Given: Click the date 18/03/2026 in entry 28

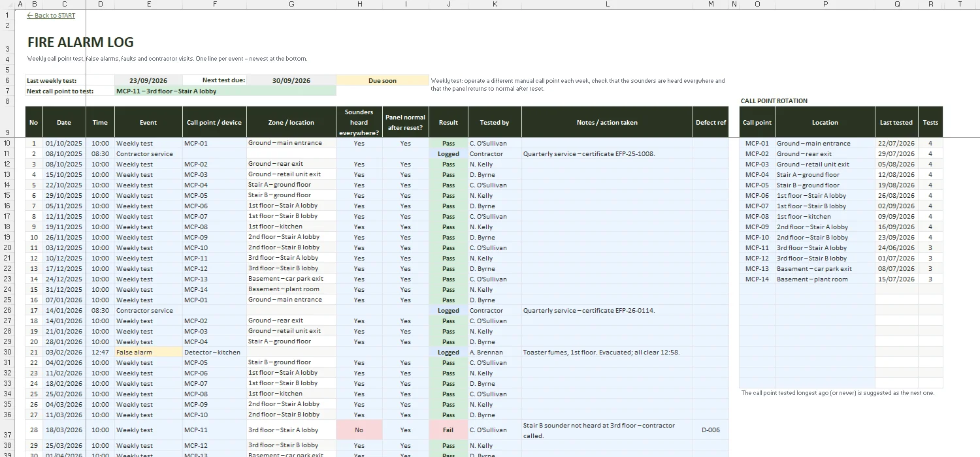Looking at the screenshot, I should tap(64, 430).
